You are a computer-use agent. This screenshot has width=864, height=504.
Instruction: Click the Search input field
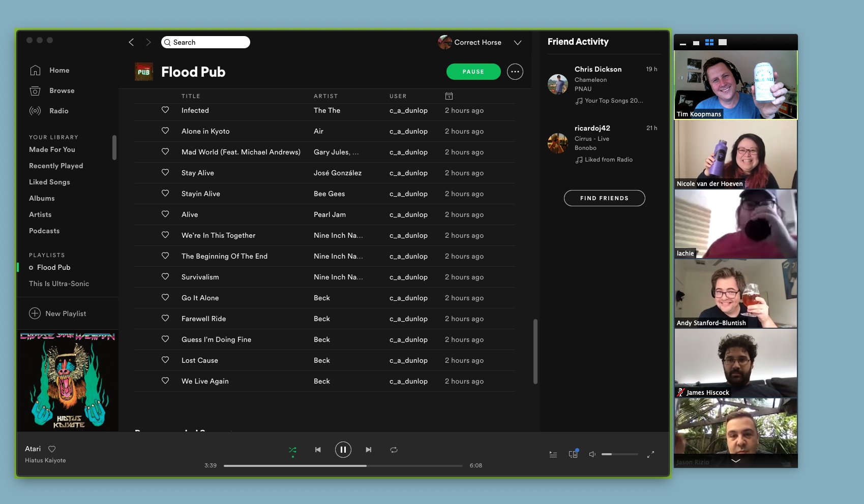tap(205, 42)
